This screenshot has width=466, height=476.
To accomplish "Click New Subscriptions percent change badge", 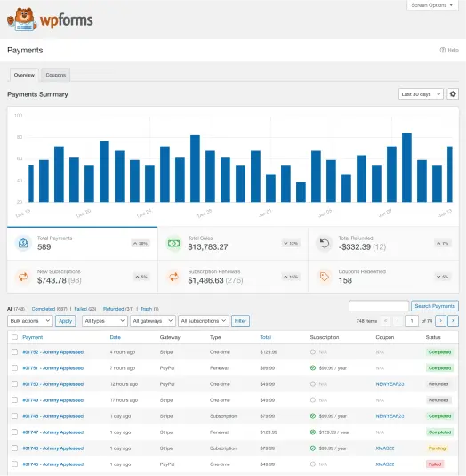I will [x=141, y=277].
